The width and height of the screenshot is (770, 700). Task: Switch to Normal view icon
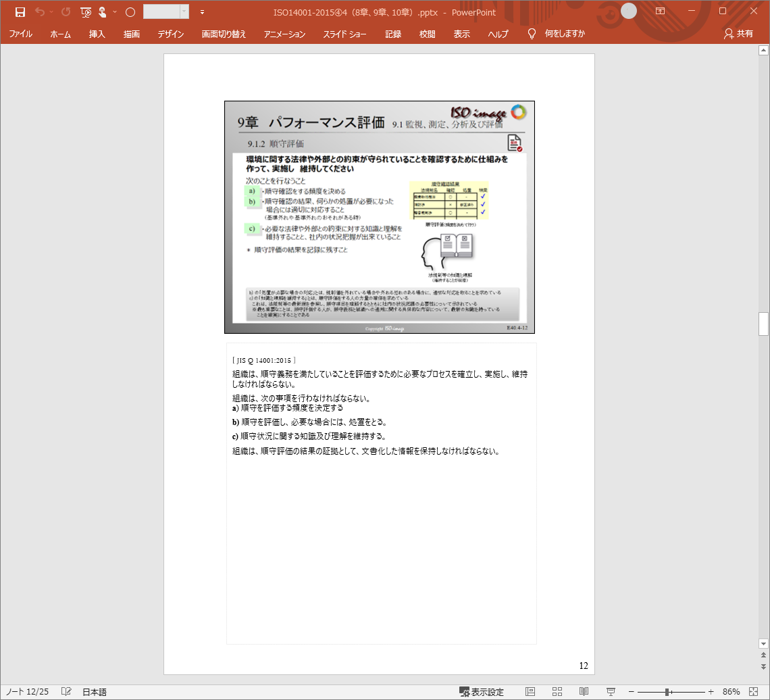(x=530, y=692)
